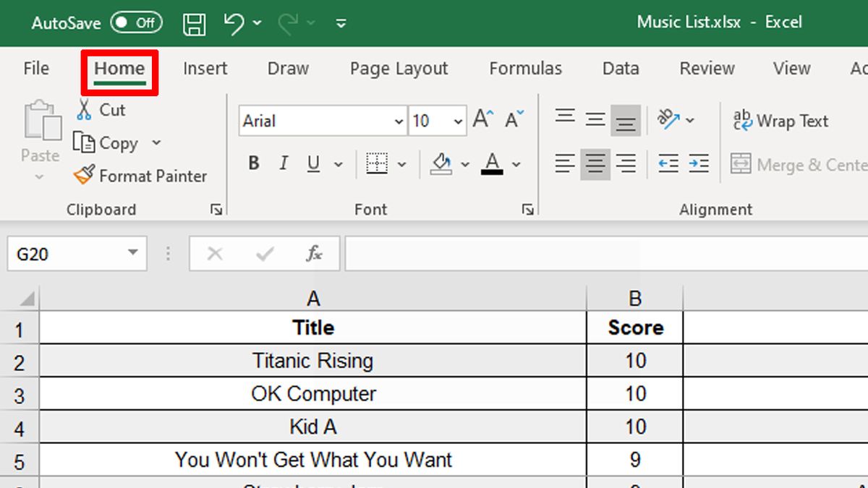Apply italic formatting
Viewport: 868px width, 488px height.
point(283,163)
